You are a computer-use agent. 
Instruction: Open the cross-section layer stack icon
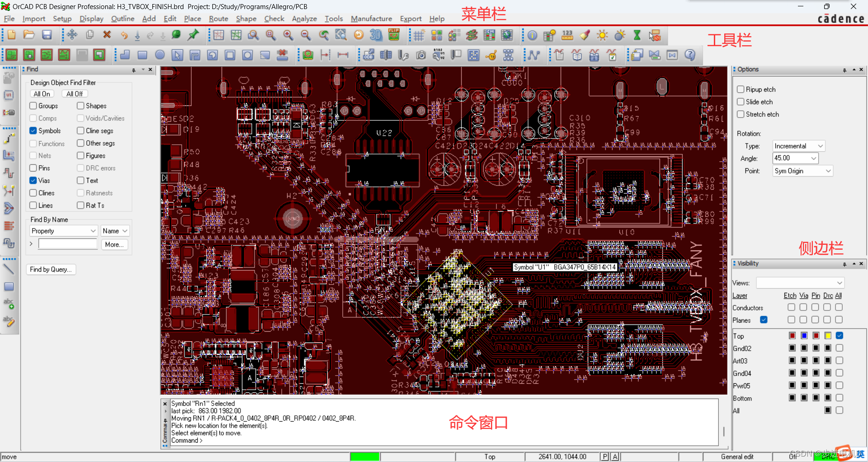[x=472, y=35]
